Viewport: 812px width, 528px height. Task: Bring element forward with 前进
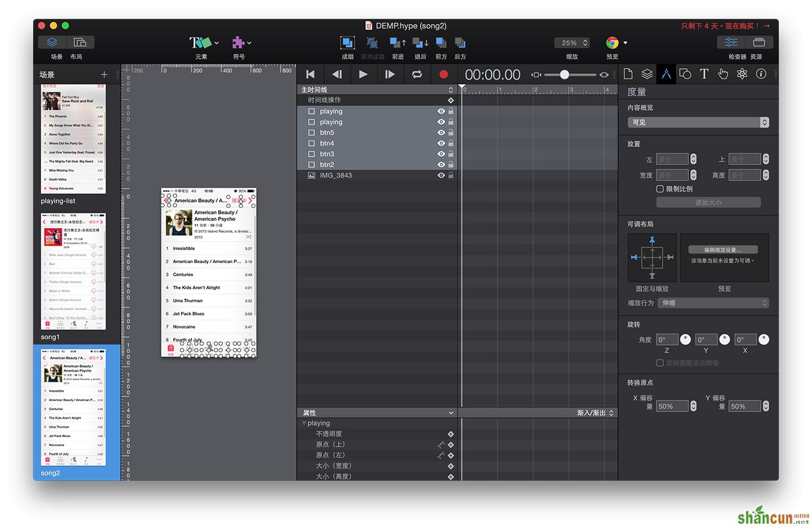[x=397, y=43]
